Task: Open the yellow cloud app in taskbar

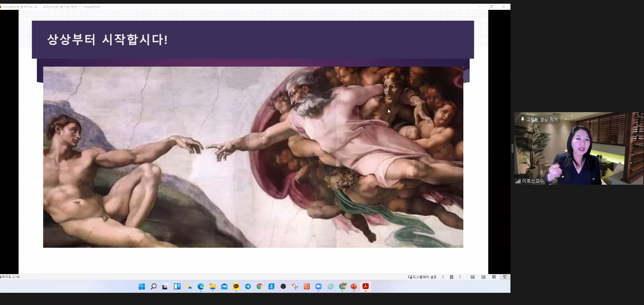Action: (189, 287)
